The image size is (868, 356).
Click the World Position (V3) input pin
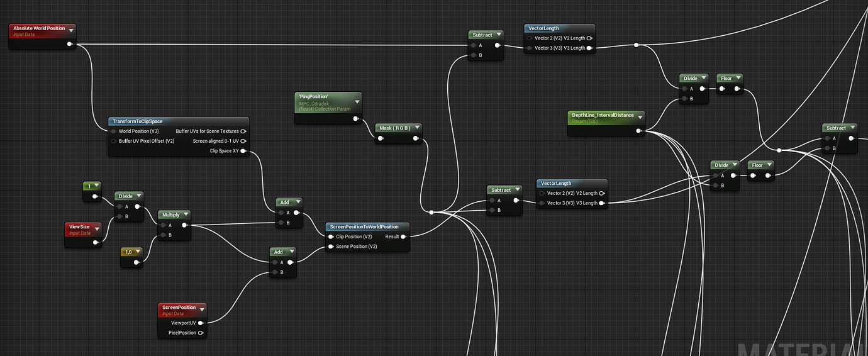coord(114,131)
